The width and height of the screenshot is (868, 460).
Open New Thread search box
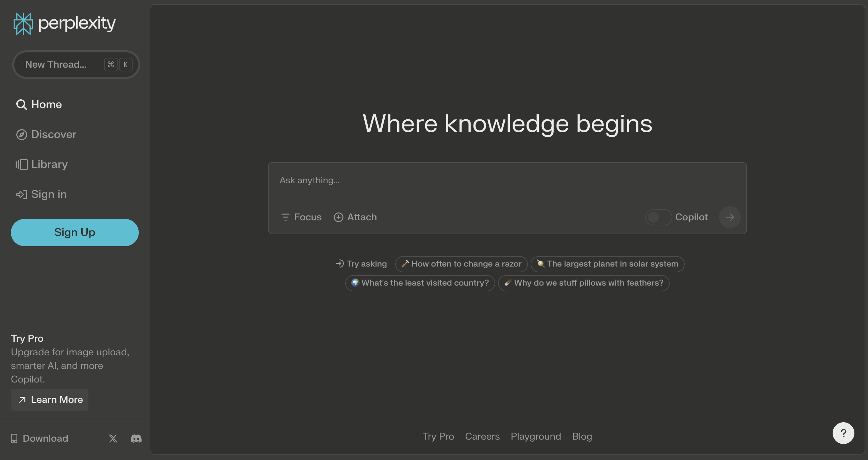click(76, 65)
